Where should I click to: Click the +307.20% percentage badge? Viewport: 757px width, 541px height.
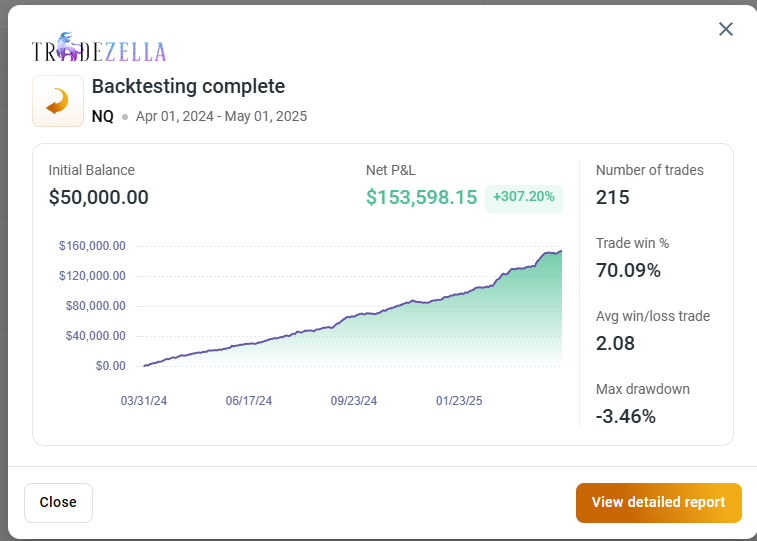click(523, 197)
